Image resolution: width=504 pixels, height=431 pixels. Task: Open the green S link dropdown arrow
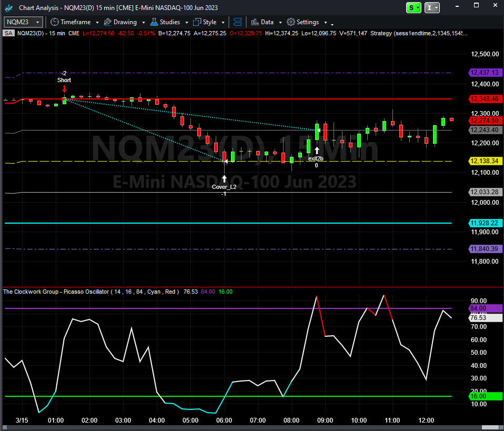[x=418, y=8]
